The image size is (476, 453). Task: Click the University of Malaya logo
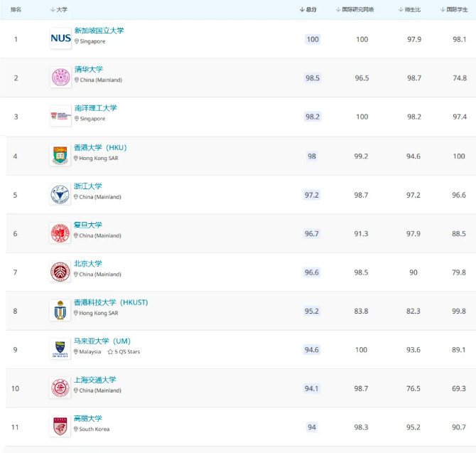pyautogui.click(x=60, y=349)
